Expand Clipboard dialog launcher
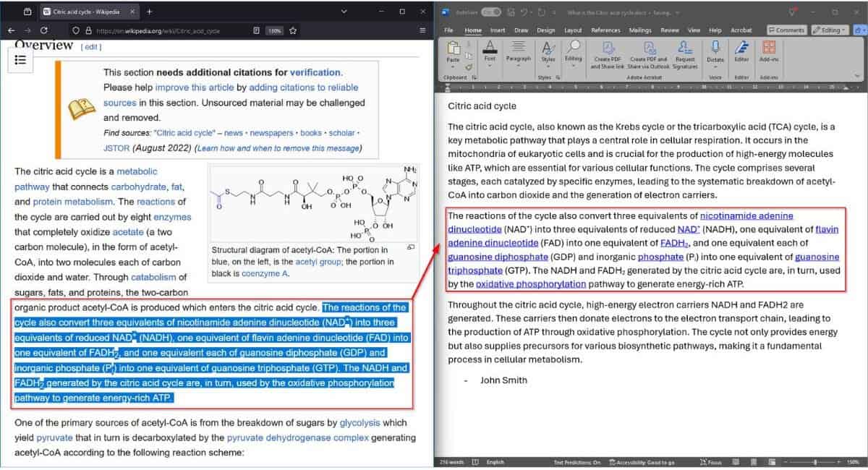Image resolution: width=868 pixels, height=470 pixels. (x=474, y=77)
